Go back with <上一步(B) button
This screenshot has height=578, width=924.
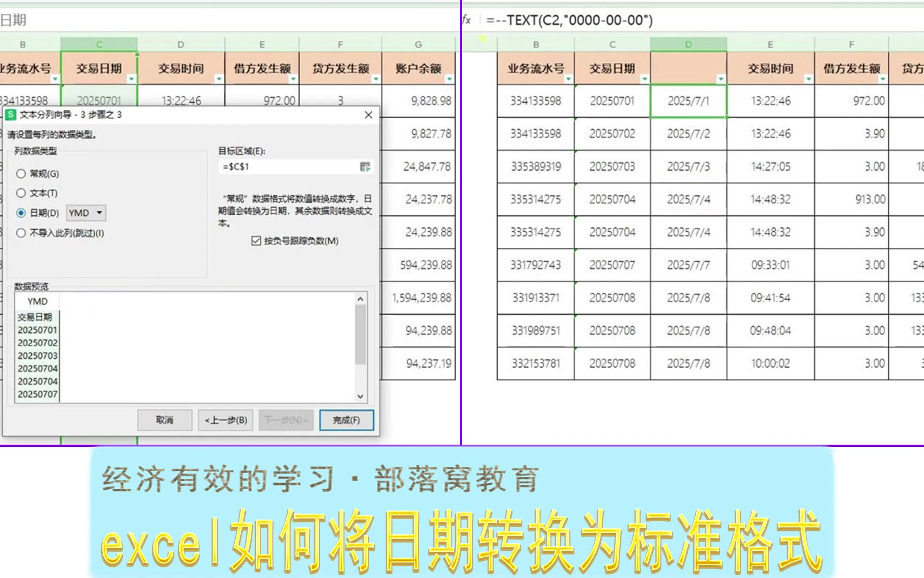pyautogui.click(x=226, y=420)
